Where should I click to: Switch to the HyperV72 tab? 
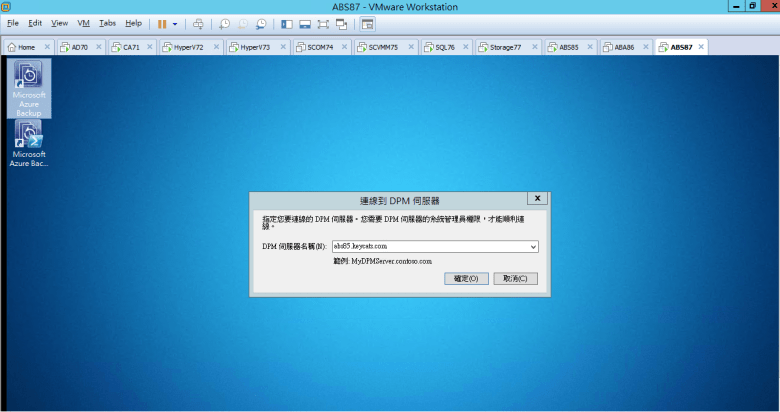tap(188, 47)
